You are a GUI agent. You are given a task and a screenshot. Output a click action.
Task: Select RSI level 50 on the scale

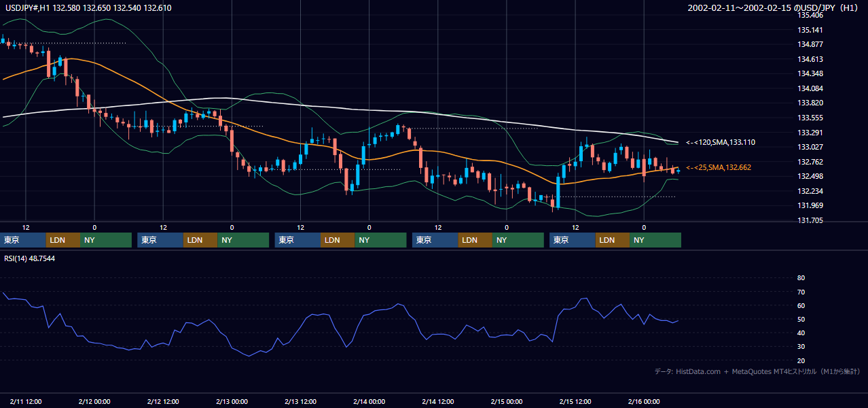pos(801,319)
